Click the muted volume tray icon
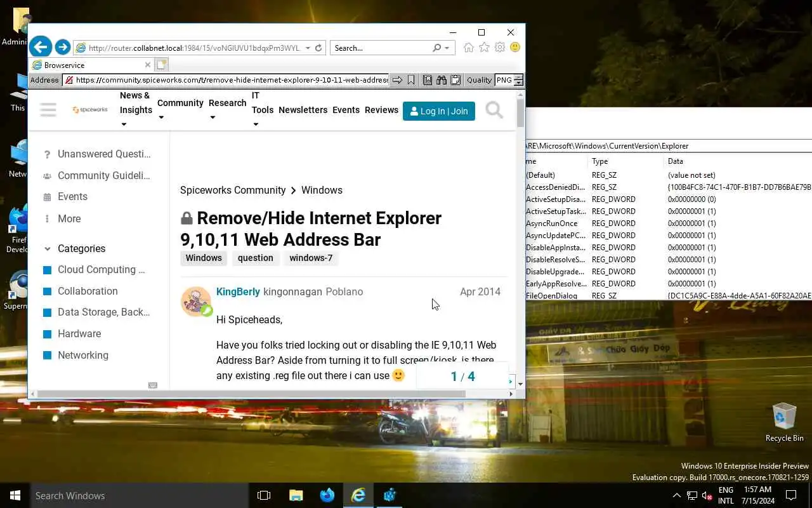 click(x=707, y=495)
